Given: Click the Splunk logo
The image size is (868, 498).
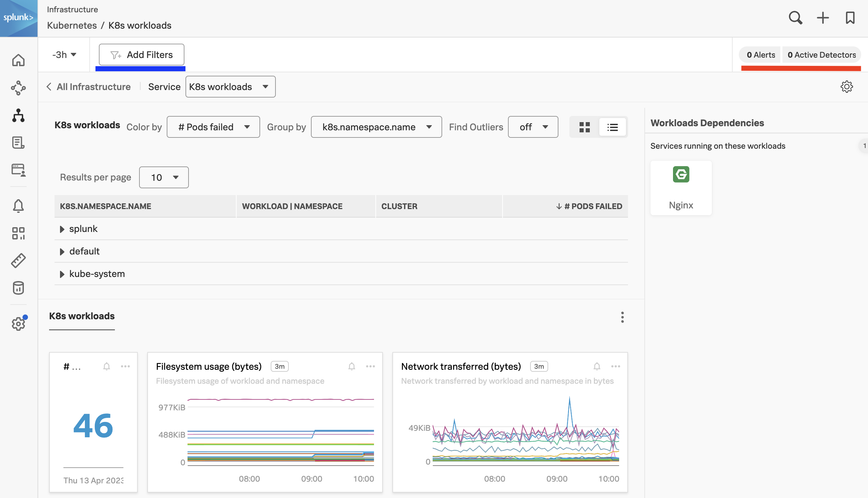Looking at the screenshot, I should pyautogui.click(x=18, y=18).
